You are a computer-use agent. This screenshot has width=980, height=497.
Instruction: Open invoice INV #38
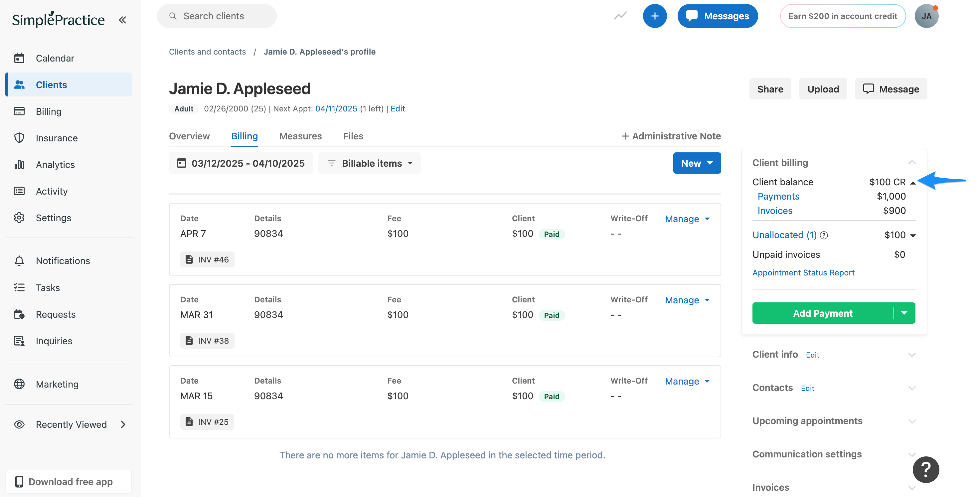(x=207, y=341)
